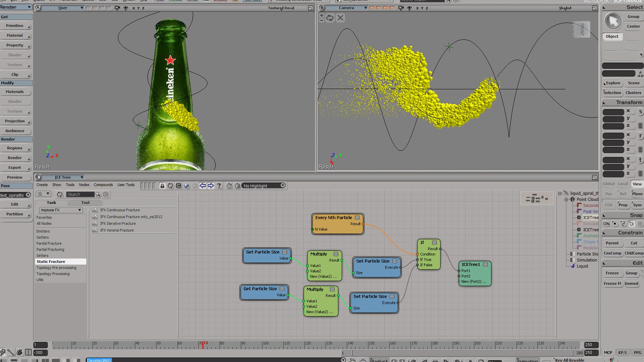Click the blue forward arrow in ICE Tree
644x362 pixels.
[x=211, y=186]
